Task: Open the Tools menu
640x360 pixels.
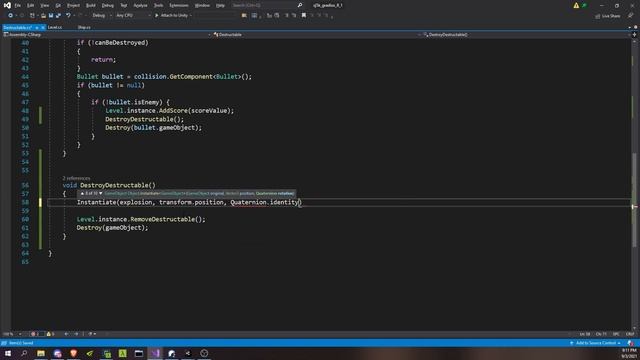Action: [x=158, y=6]
